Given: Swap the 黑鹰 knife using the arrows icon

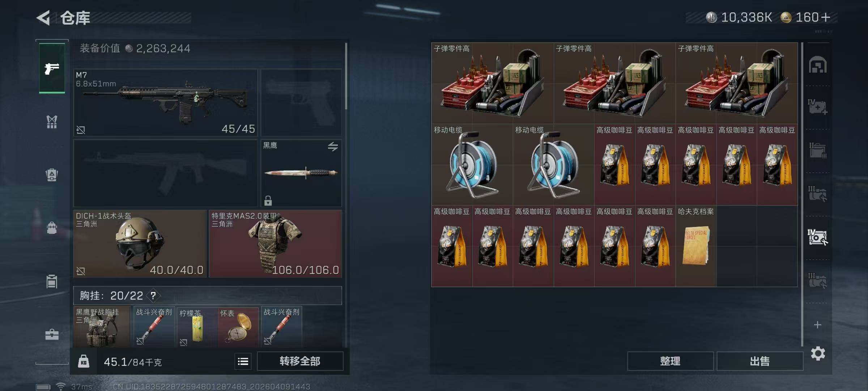Looking at the screenshot, I should pos(333,146).
